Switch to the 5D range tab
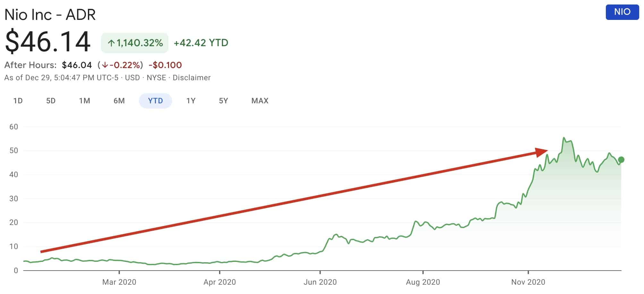This screenshot has width=644, height=294. [51, 101]
